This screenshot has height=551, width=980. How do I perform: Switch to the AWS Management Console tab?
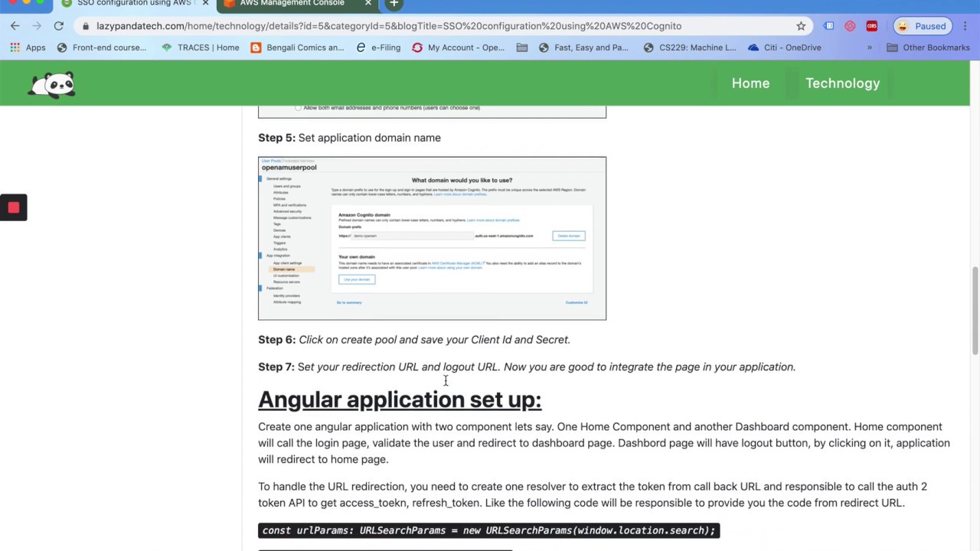coord(291,4)
